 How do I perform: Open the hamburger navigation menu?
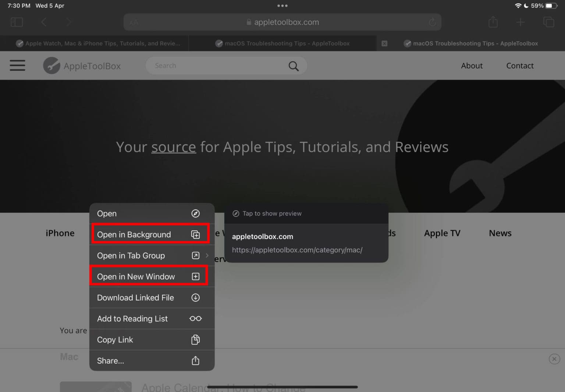(17, 65)
